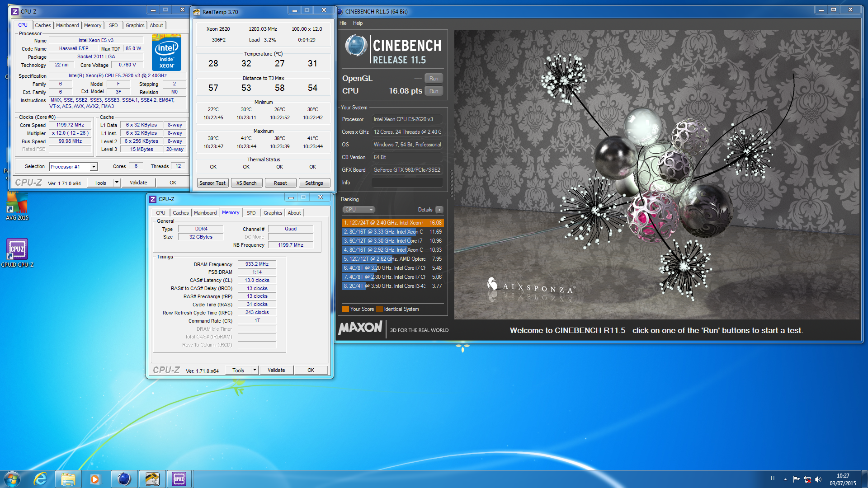Viewport: 868px width, 488px height.
Task: Switch to About tab in CPU-Z CPU window
Action: click(x=156, y=25)
